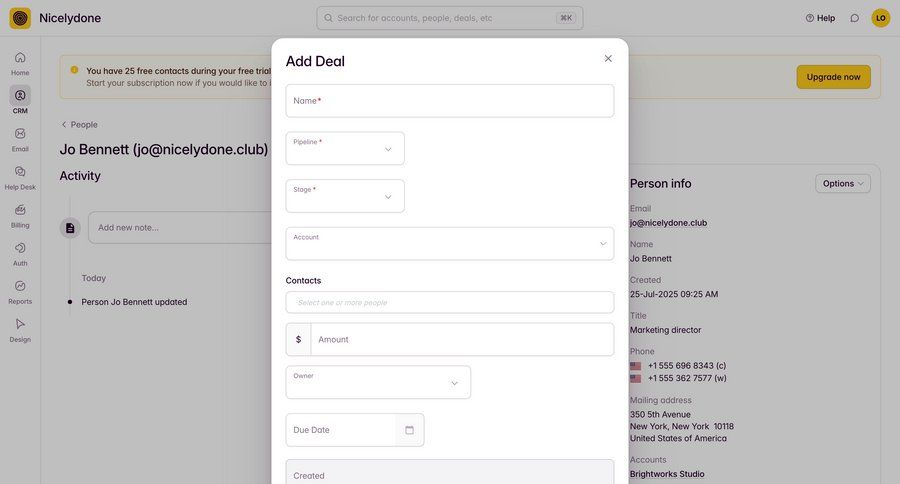Click the global search bar
The image size is (900, 484).
(450, 18)
